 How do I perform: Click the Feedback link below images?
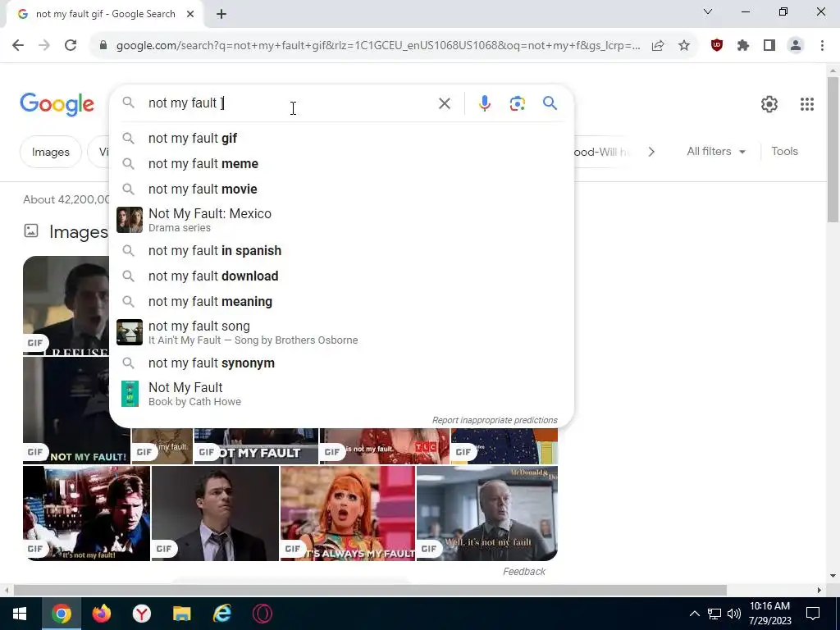524,572
